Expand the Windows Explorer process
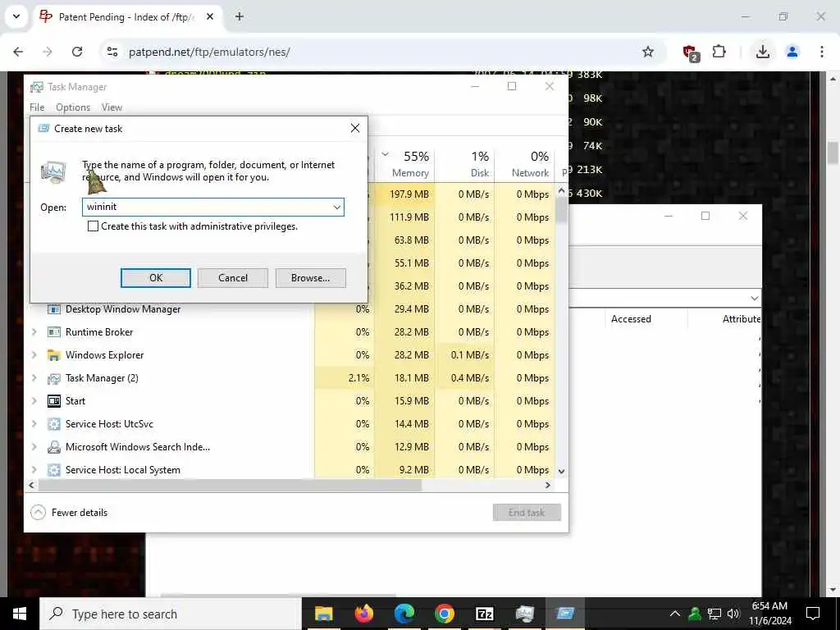The image size is (840, 630). tap(34, 355)
